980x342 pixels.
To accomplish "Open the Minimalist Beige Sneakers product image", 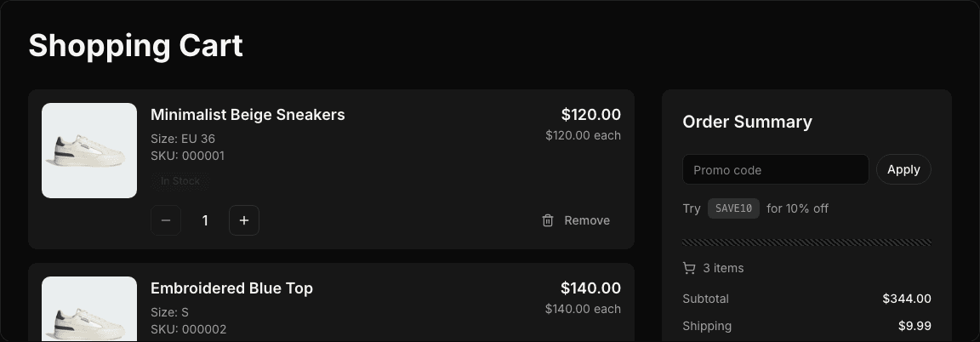I will coord(89,151).
